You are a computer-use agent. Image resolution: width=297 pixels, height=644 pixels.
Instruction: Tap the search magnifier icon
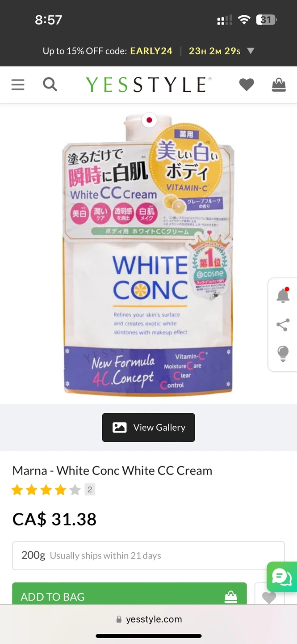point(50,84)
